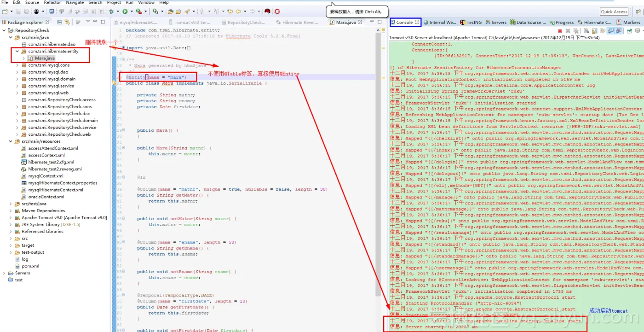
Task: Expand Apache Tomcat v9.0 library node
Action: pos(11,217)
